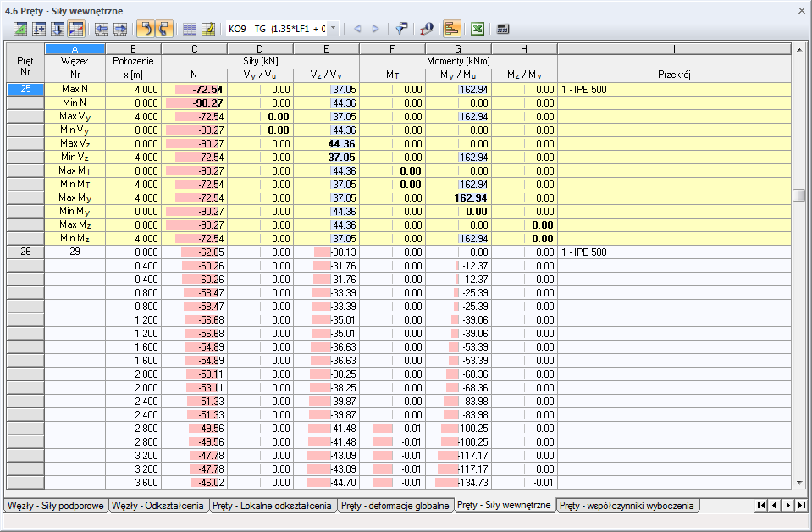This screenshot has height=532, width=812.
Task: Jump to last tab with navigation arrow
Action: tap(801, 505)
